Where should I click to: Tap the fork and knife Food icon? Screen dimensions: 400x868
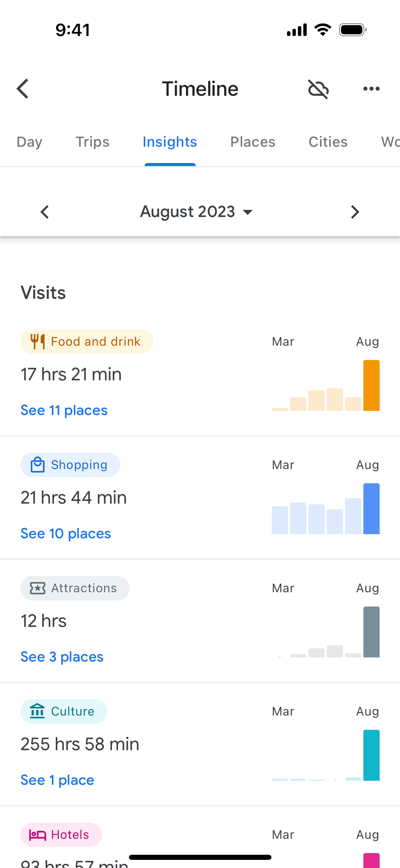pos(38,342)
